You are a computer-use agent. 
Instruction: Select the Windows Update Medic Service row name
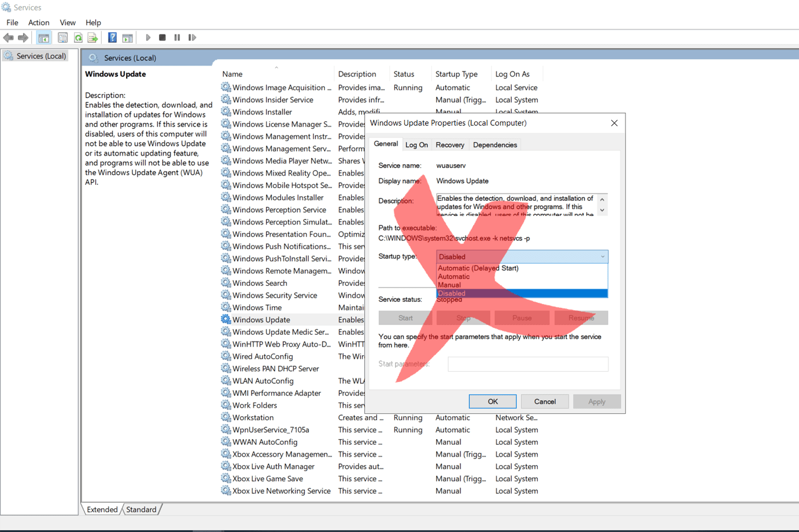click(280, 332)
